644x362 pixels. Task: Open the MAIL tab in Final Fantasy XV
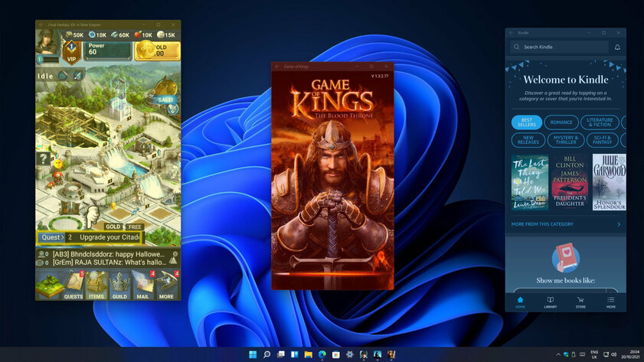tap(143, 285)
